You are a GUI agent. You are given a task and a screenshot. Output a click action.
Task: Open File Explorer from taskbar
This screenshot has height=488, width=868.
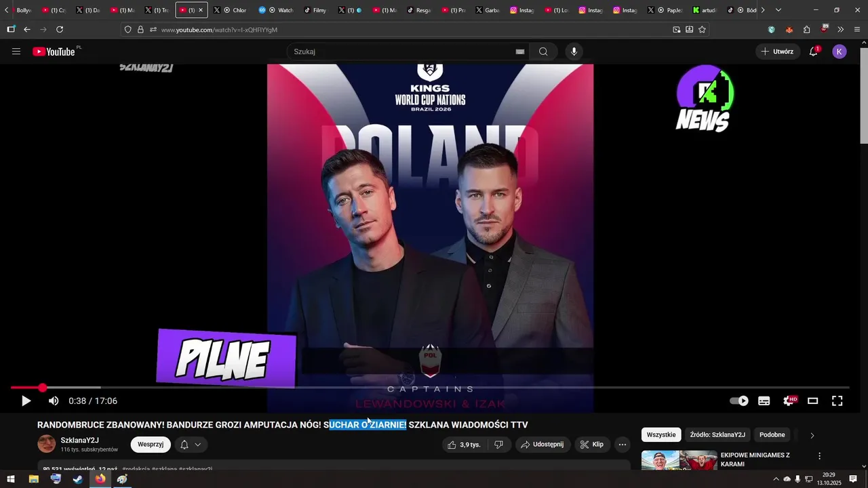click(x=33, y=479)
